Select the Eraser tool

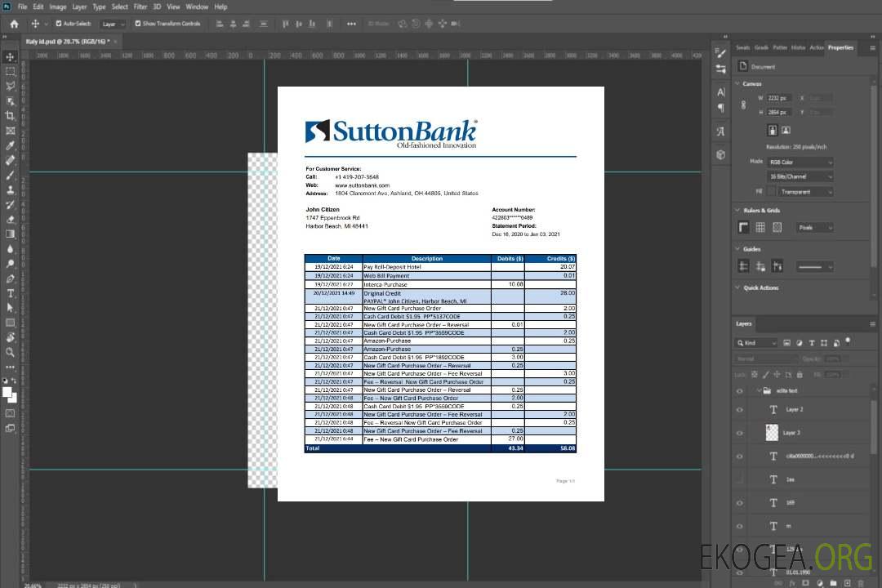tap(10, 220)
